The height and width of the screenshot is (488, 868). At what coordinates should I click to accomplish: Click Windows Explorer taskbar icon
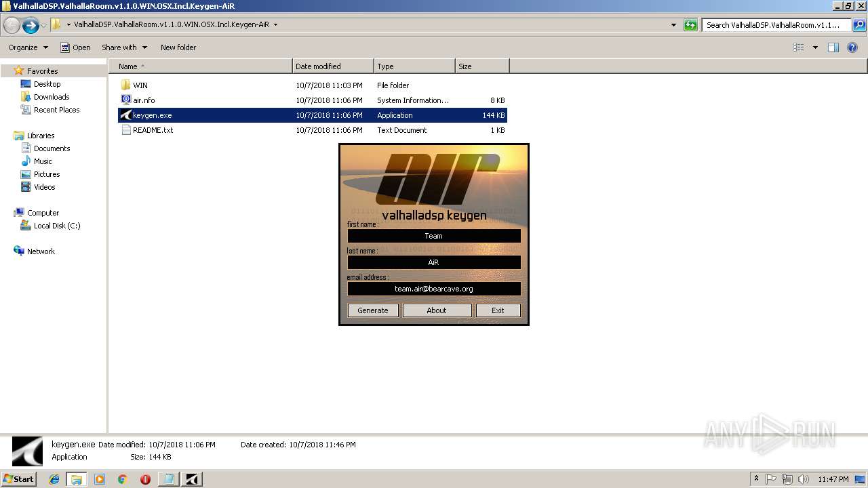(x=77, y=479)
